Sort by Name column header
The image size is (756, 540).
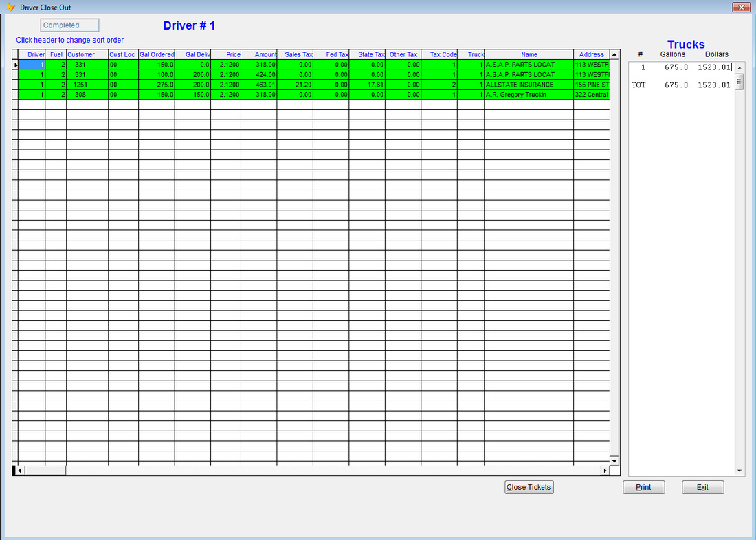coord(529,54)
